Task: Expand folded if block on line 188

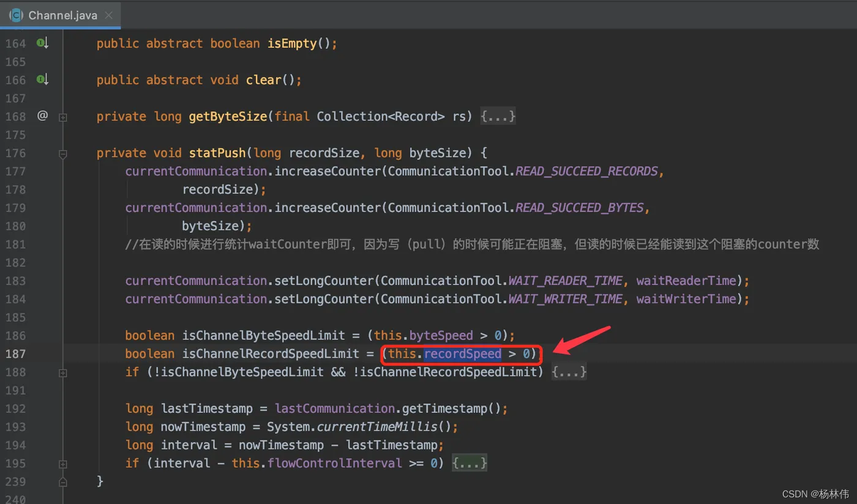Action: pos(62,372)
